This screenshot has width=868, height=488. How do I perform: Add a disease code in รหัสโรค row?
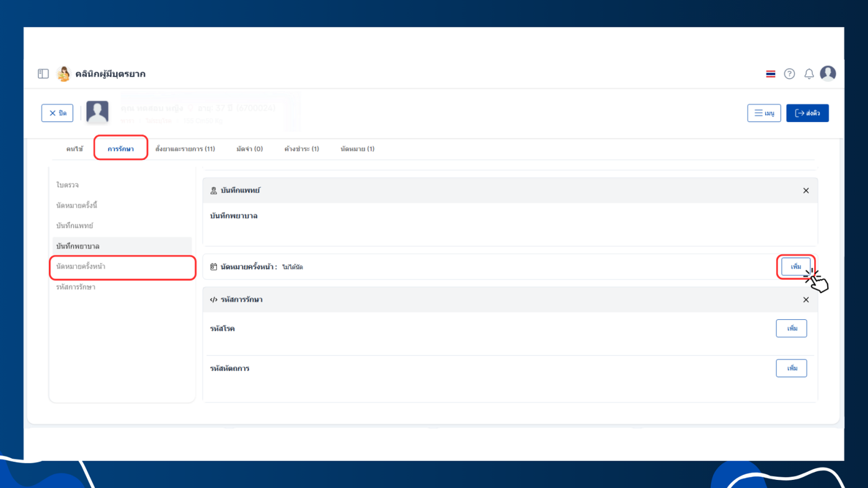(792, 328)
